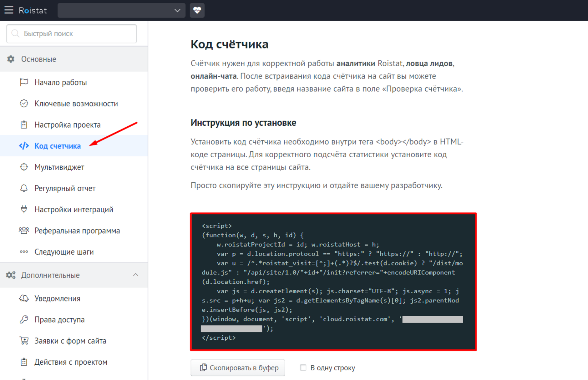588x380 pixels.
Task: Click the code brackets icon for Код счетчика
Action: [x=24, y=146]
